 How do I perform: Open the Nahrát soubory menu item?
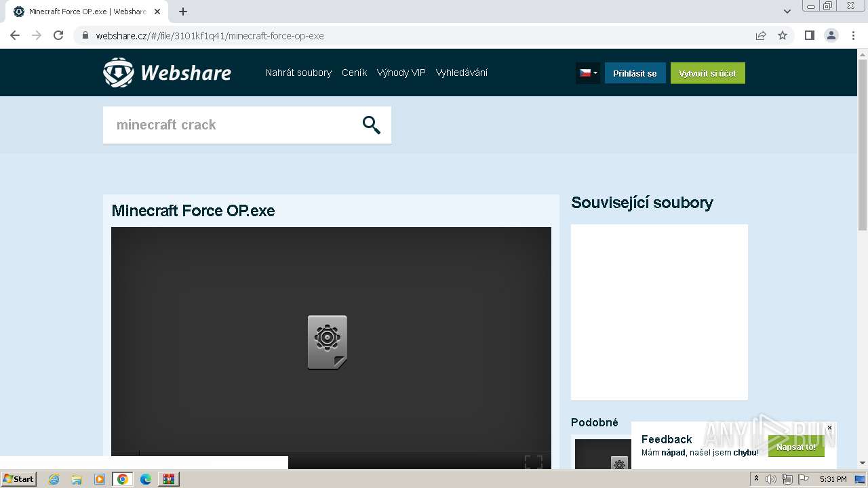point(298,73)
